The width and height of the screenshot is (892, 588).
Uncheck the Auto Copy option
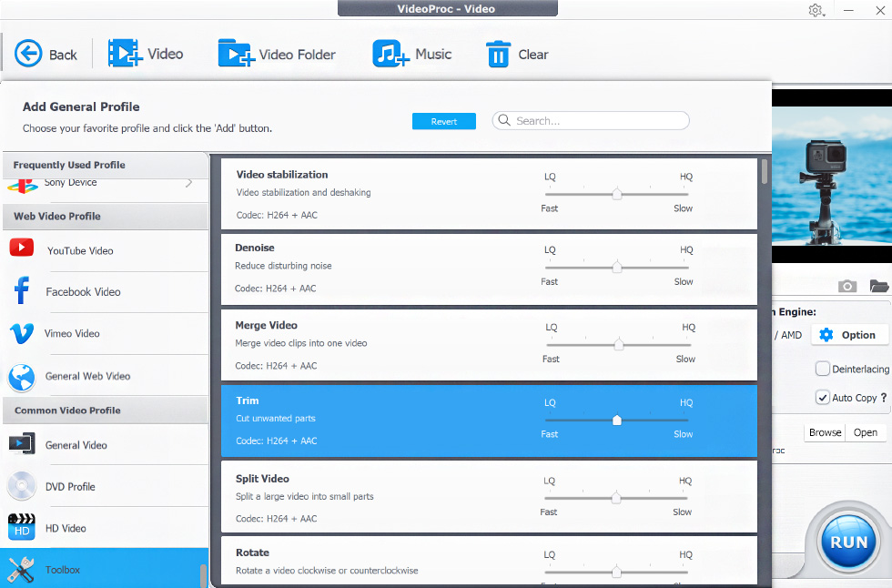[x=821, y=398]
